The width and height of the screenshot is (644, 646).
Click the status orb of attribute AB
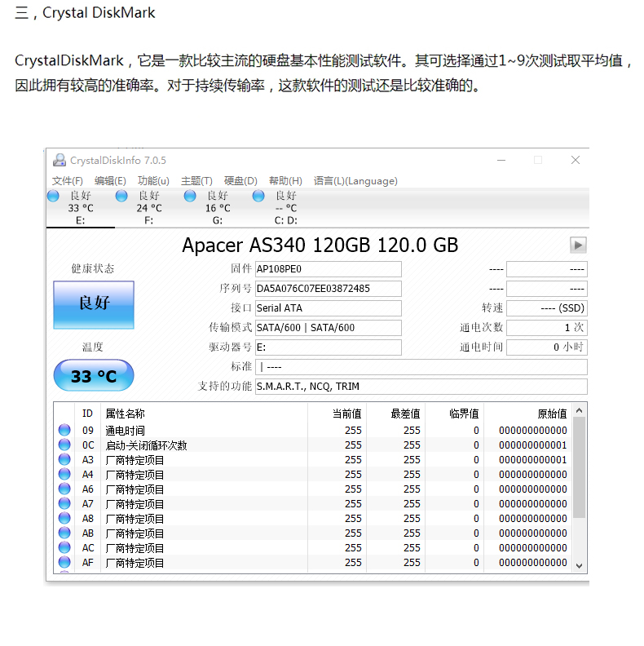[x=64, y=533]
